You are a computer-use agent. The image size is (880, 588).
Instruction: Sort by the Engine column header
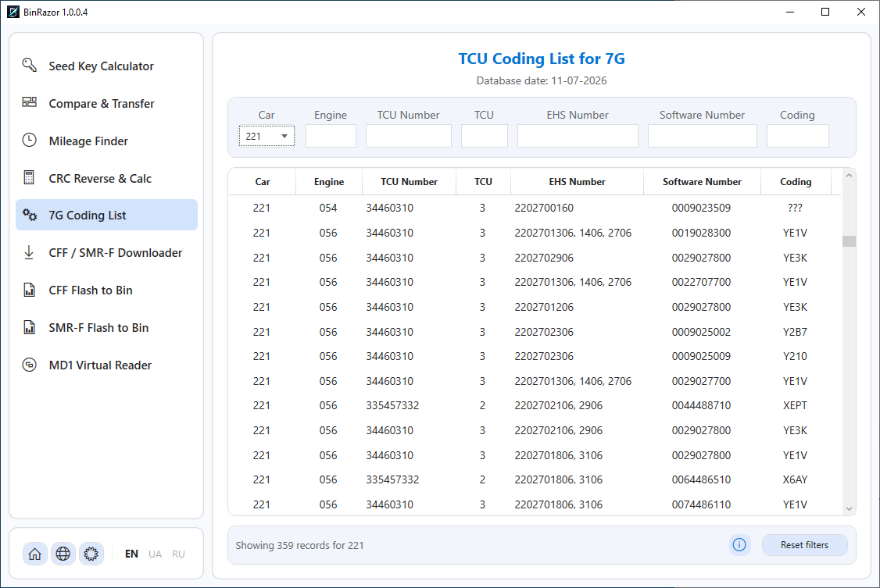pos(329,182)
